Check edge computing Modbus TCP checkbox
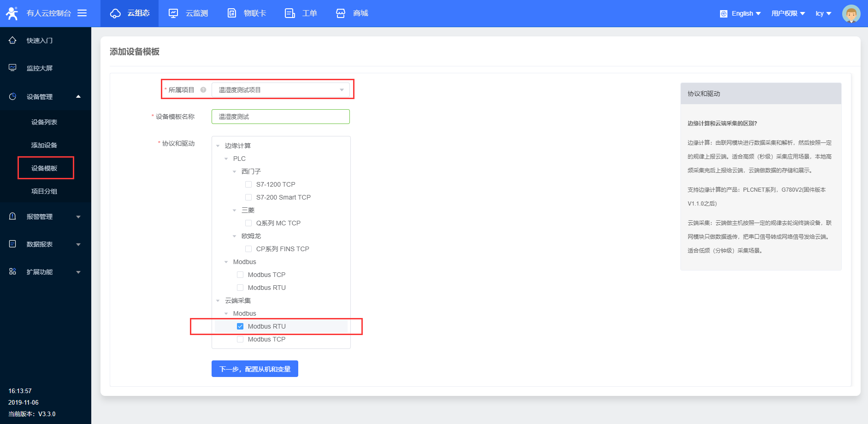The height and width of the screenshot is (424, 868). click(240, 275)
